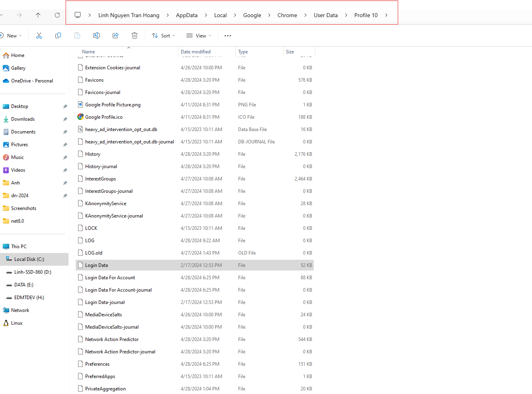Click the pin icon beside Videos
The image size is (532, 394).
pos(65,170)
